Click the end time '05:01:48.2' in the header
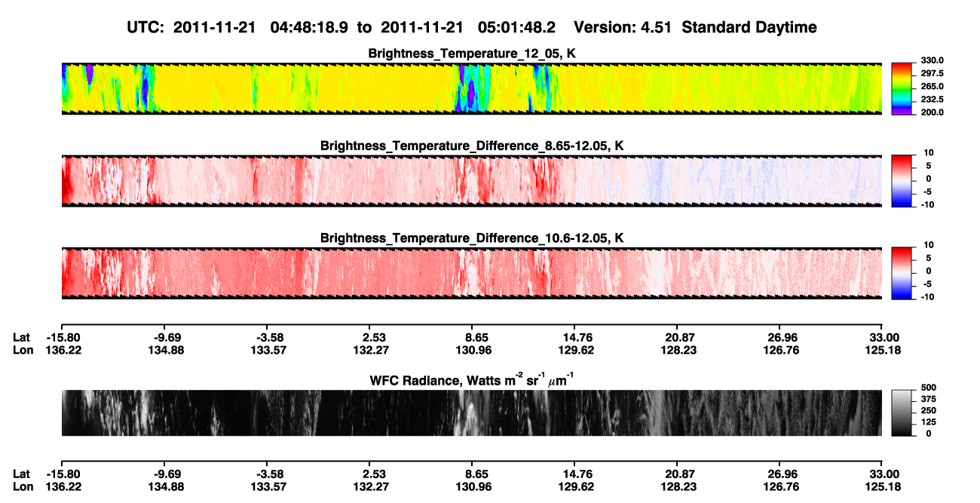Viewport: 980px width, 503px height. [x=517, y=28]
